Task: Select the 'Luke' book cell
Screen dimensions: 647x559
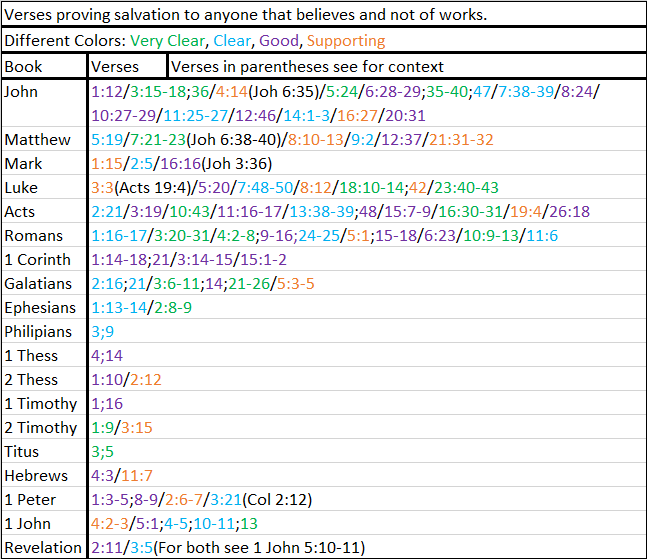Action: point(45,187)
